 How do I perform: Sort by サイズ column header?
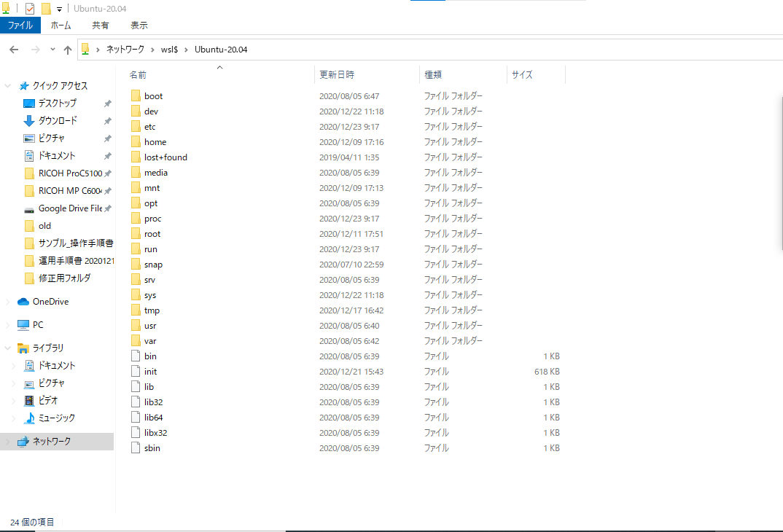coord(522,75)
